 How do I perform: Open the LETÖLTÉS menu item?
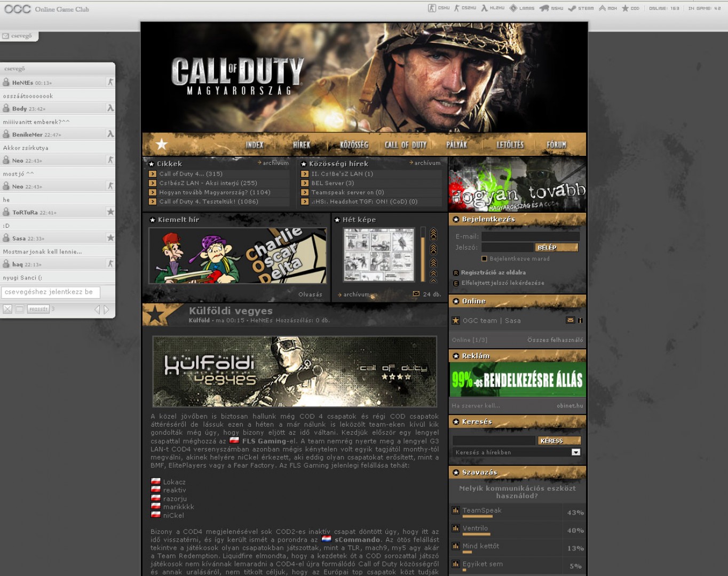click(x=510, y=145)
